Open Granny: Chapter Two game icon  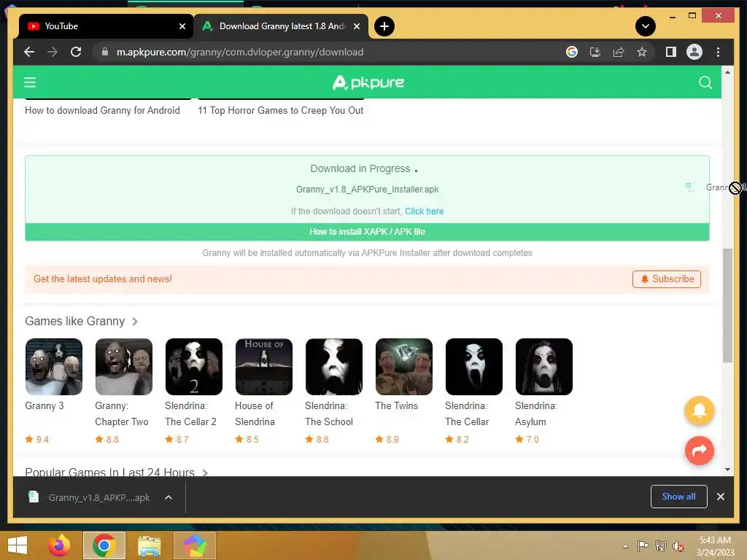click(124, 367)
